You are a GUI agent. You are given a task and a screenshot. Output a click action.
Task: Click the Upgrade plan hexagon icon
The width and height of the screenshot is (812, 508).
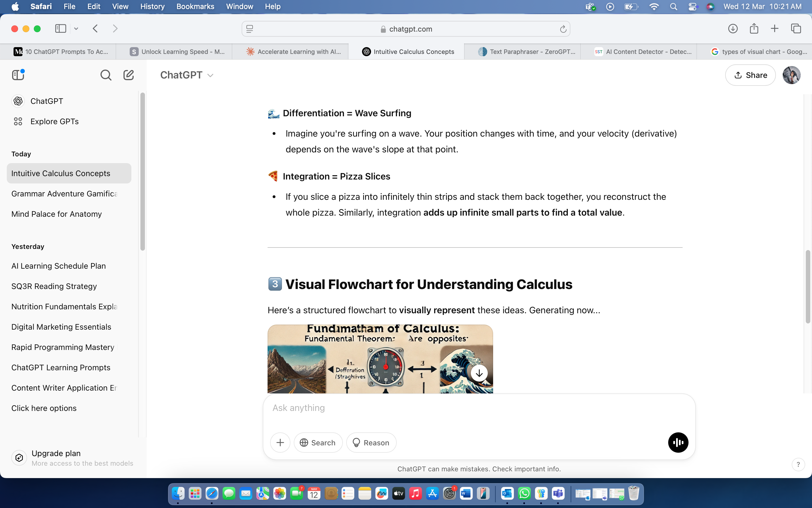pos(19,457)
